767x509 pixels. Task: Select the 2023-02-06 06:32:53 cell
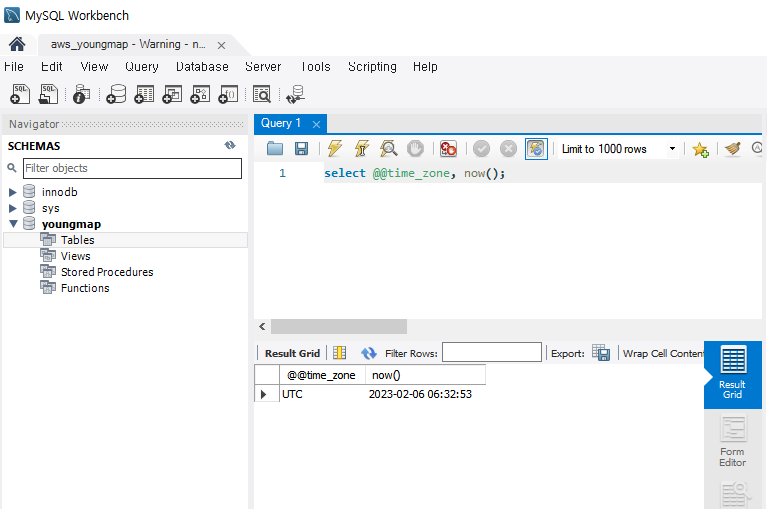coord(425,394)
